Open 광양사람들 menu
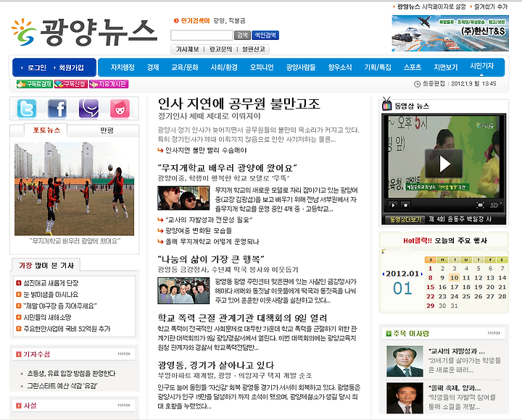 click(x=301, y=67)
